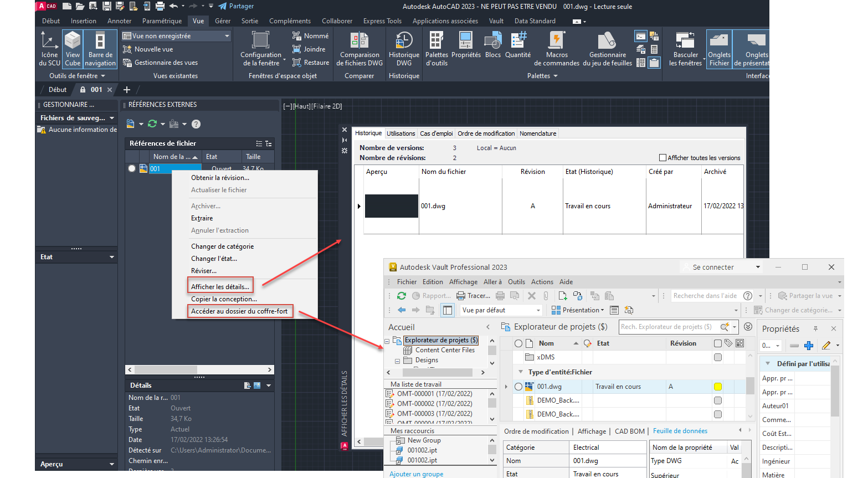
Task: Click the checkbox in Vault list header
Action: click(718, 343)
